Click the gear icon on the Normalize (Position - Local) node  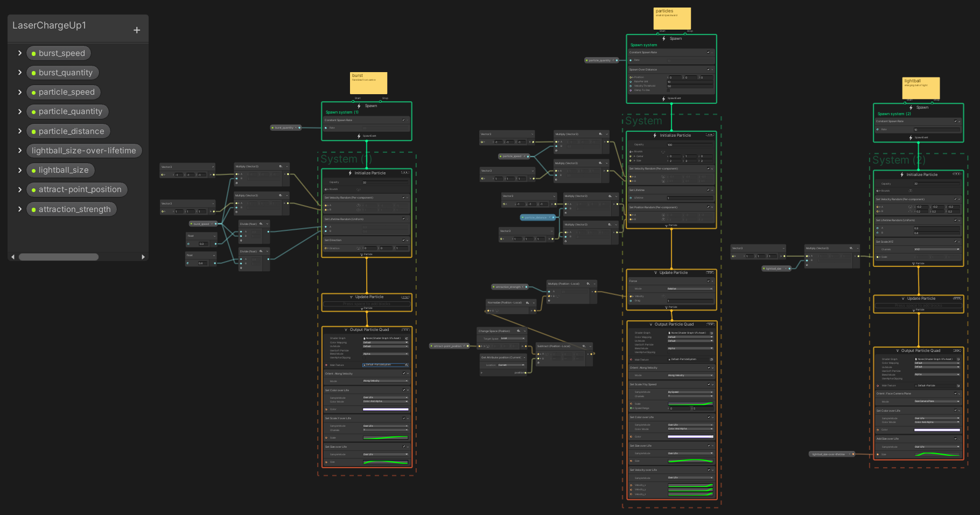pos(527,302)
